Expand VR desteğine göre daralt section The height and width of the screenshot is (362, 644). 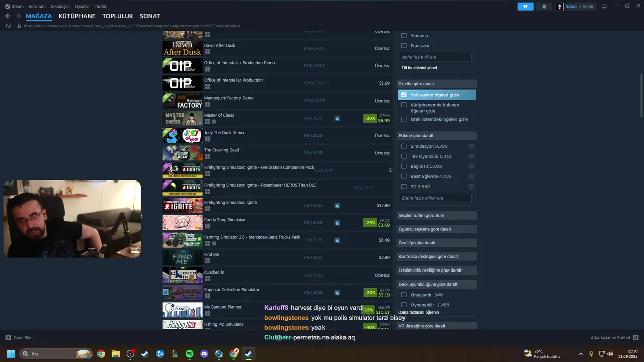click(x=437, y=326)
